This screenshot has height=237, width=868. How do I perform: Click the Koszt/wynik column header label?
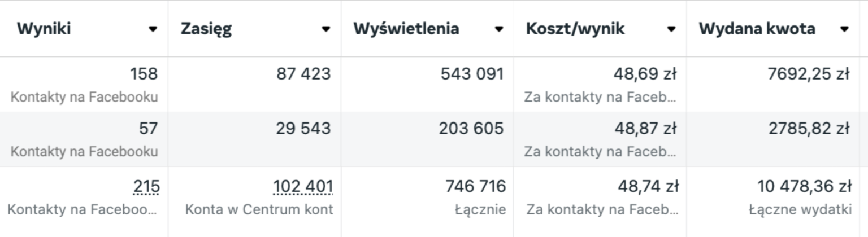[575, 29]
